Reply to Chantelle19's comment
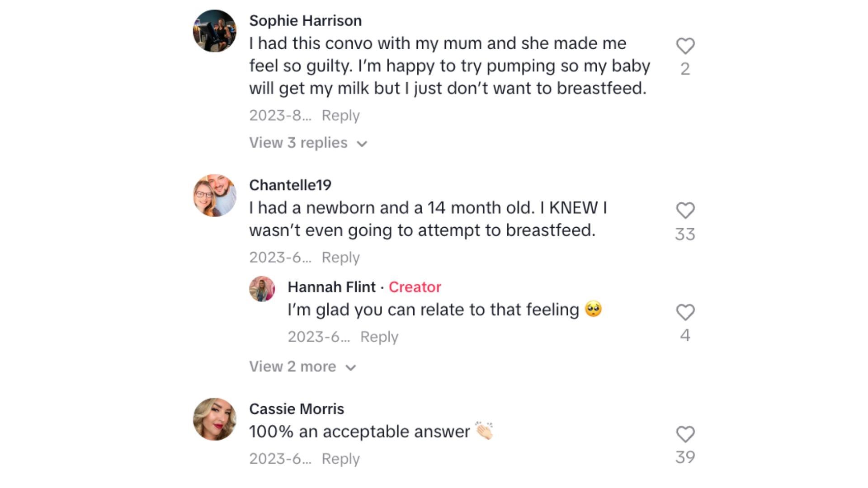 340,257
